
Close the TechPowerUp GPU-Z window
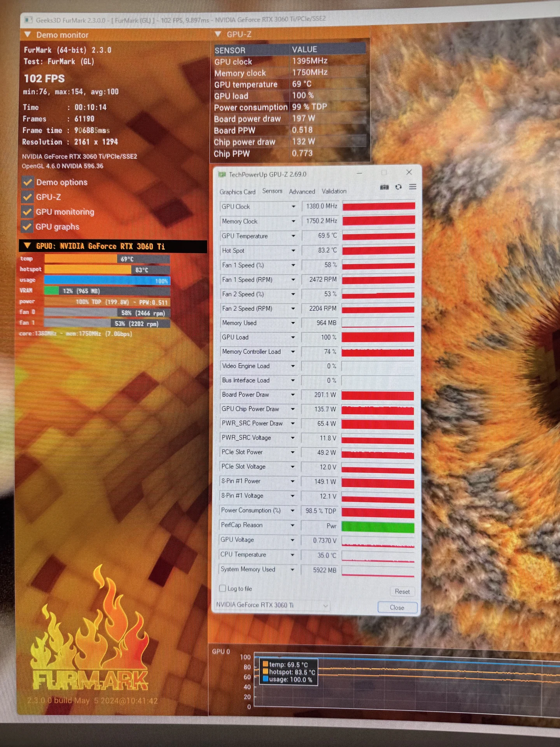pyautogui.click(x=409, y=172)
